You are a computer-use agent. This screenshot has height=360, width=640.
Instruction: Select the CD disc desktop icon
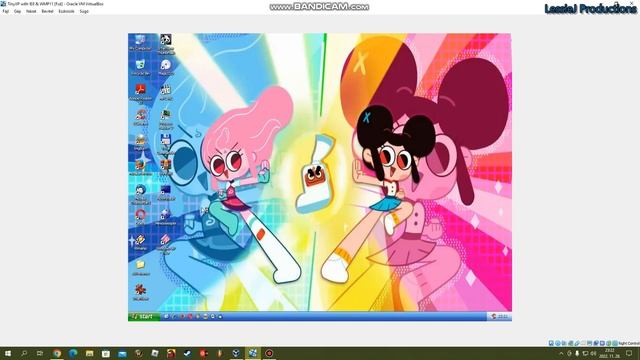pos(165,67)
